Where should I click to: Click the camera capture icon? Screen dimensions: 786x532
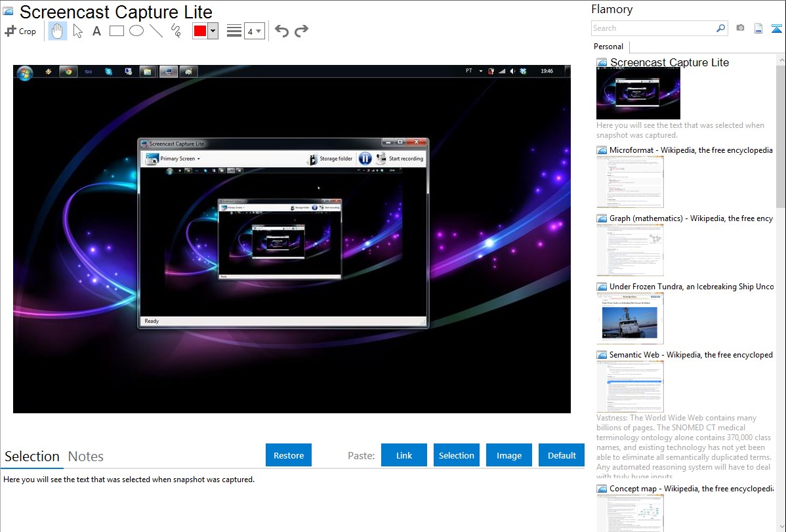click(x=740, y=28)
